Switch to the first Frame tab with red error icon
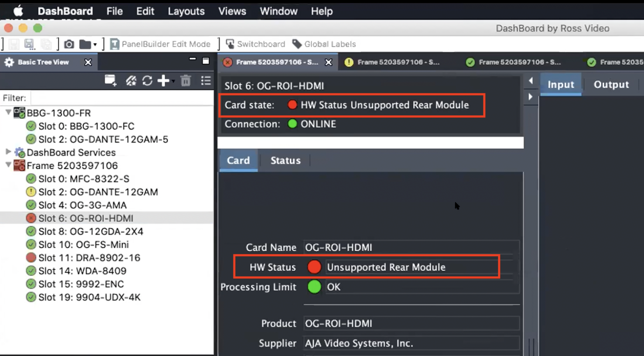The height and width of the screenshot is (356, 644). [277, 62]
